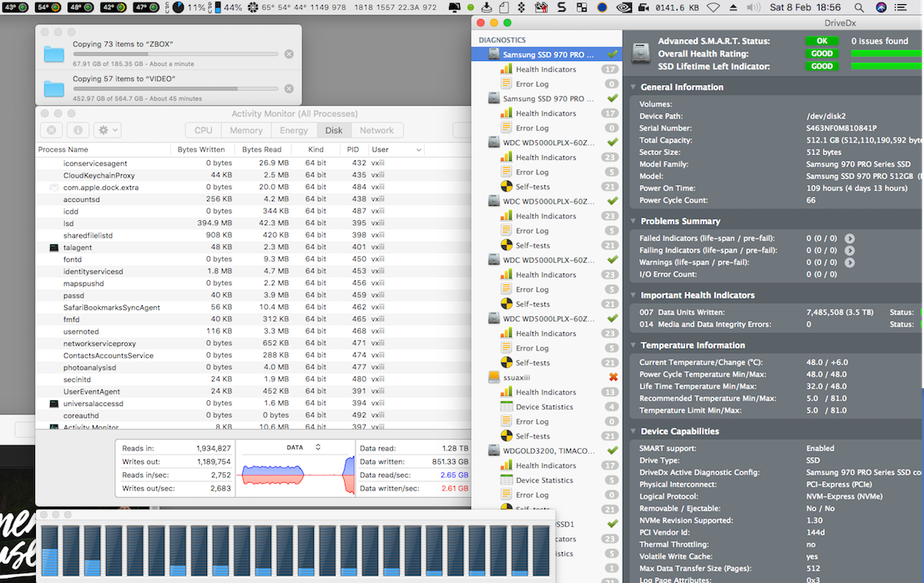Viewport: 924px width, 583px height.
Task: Switch to the Memory tab
Action: point(245,130)
